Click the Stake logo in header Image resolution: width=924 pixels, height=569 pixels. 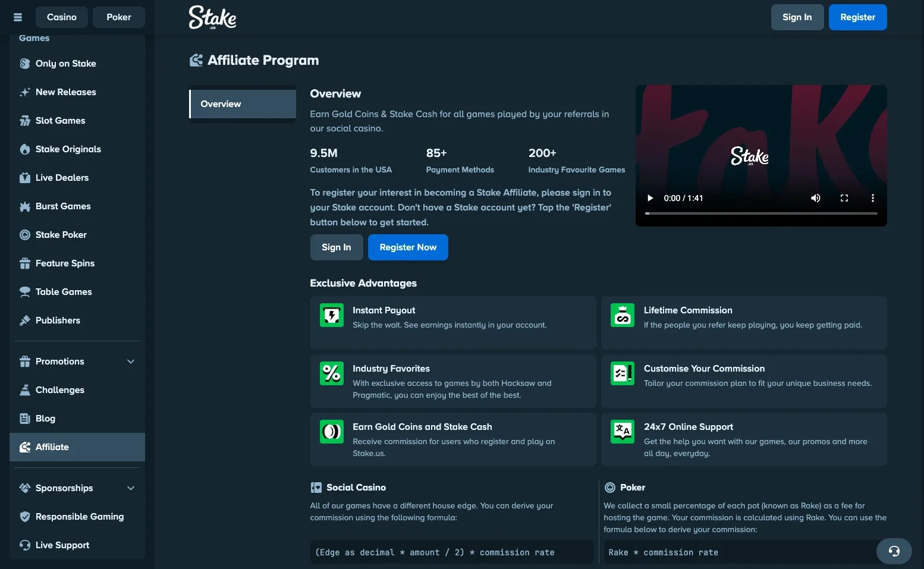coord(212,17)
